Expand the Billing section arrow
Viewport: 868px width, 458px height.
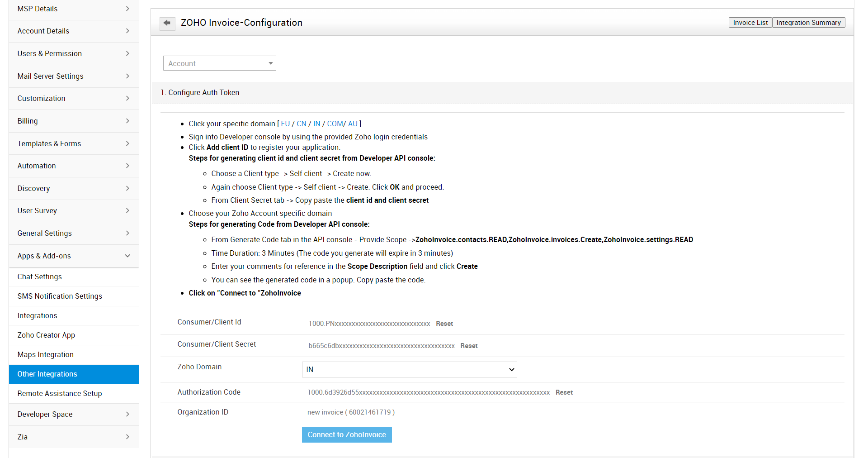[127, 121]
